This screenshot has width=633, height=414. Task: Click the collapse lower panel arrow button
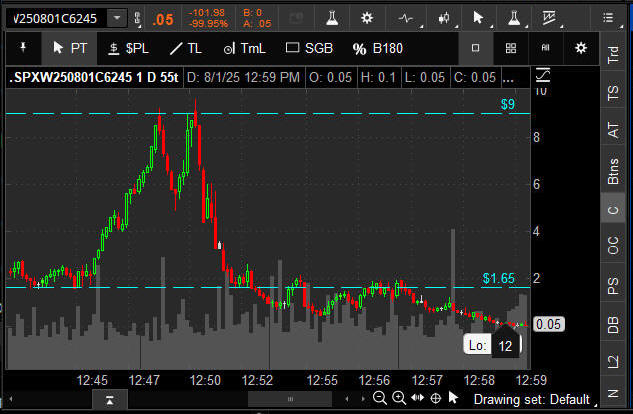point(110,400)
